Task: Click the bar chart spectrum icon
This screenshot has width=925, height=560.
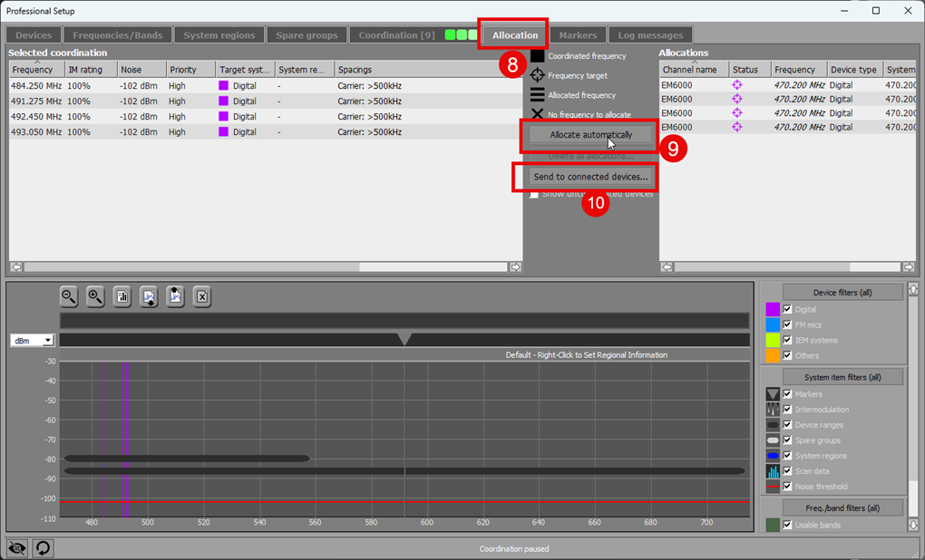Action: [x=122, y=296]
